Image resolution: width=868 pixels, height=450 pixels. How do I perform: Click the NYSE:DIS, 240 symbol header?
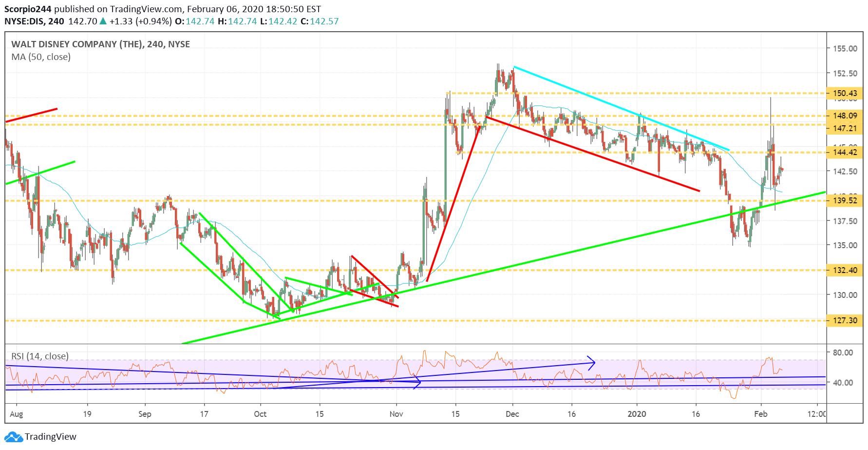tap(34, 21)
